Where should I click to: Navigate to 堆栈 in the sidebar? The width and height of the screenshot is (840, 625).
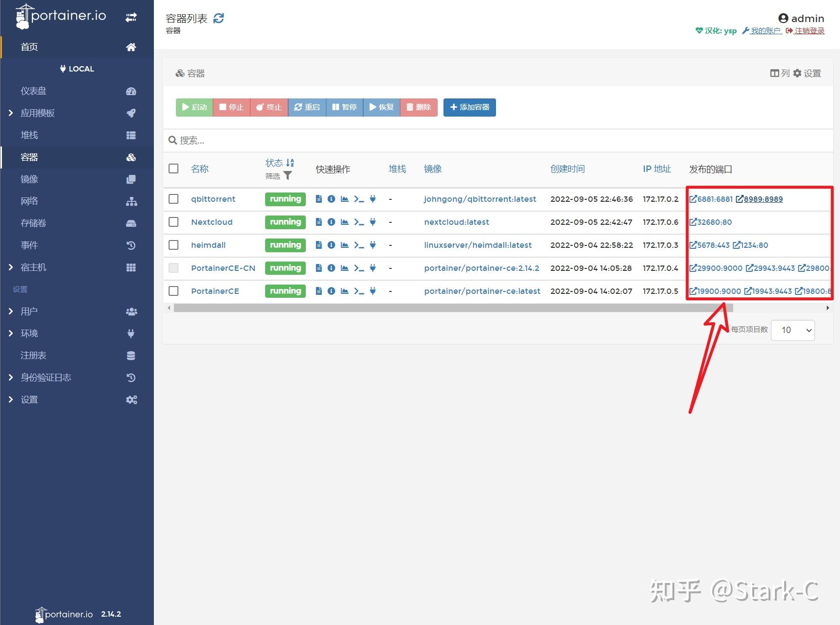click(x=29, y=135)
